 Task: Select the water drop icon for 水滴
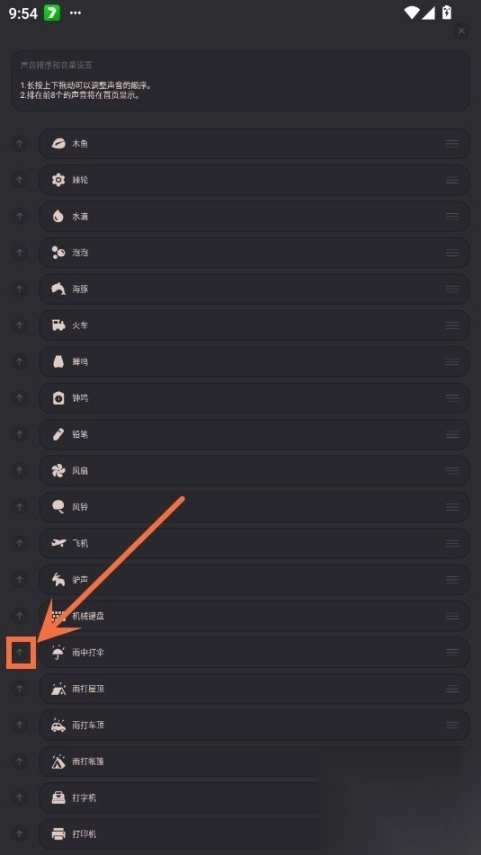coord(58,216)
